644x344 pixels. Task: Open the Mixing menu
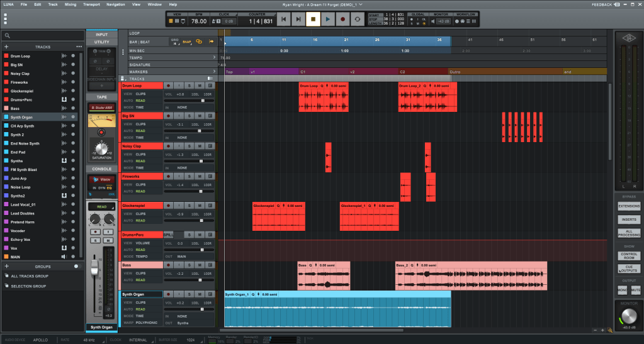pos(71,4)
